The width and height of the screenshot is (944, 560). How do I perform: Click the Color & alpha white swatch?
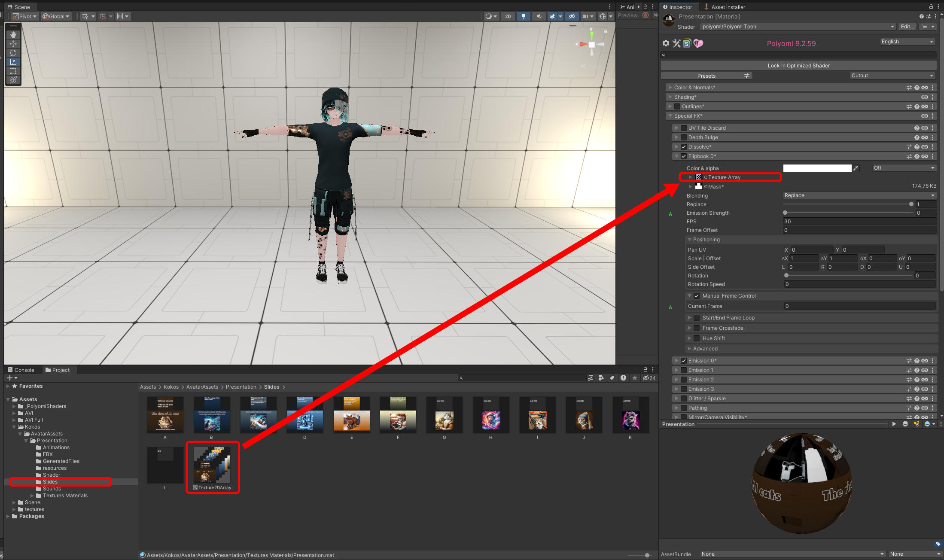pos(817,168)
